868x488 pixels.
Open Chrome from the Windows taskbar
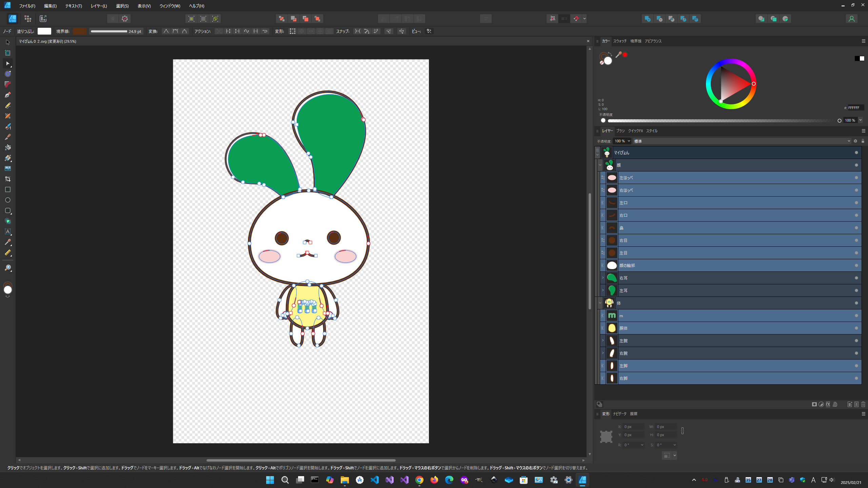(x=419, y=480)
